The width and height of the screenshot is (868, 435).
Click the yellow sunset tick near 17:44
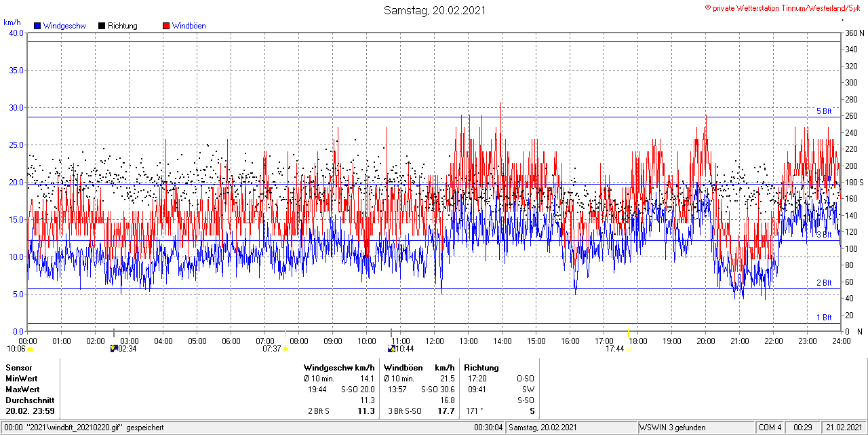(x=629, y=333)
